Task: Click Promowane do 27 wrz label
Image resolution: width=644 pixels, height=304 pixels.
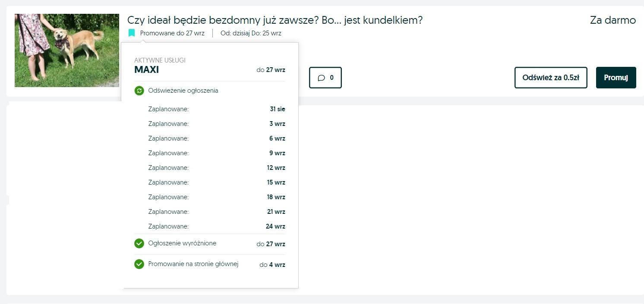Action: (172, 33)
